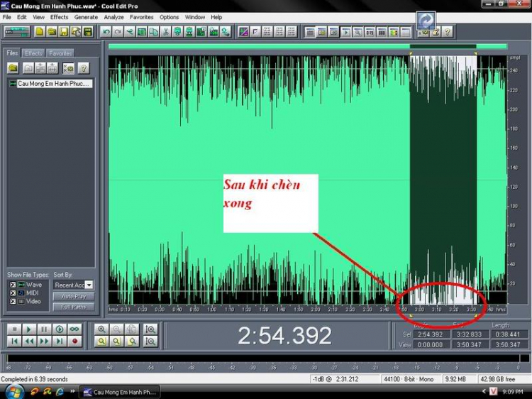Viewport: 532px width, 399px height.
Task: Toggle the MIDI file type checkbox
Action: click(13, 293)
